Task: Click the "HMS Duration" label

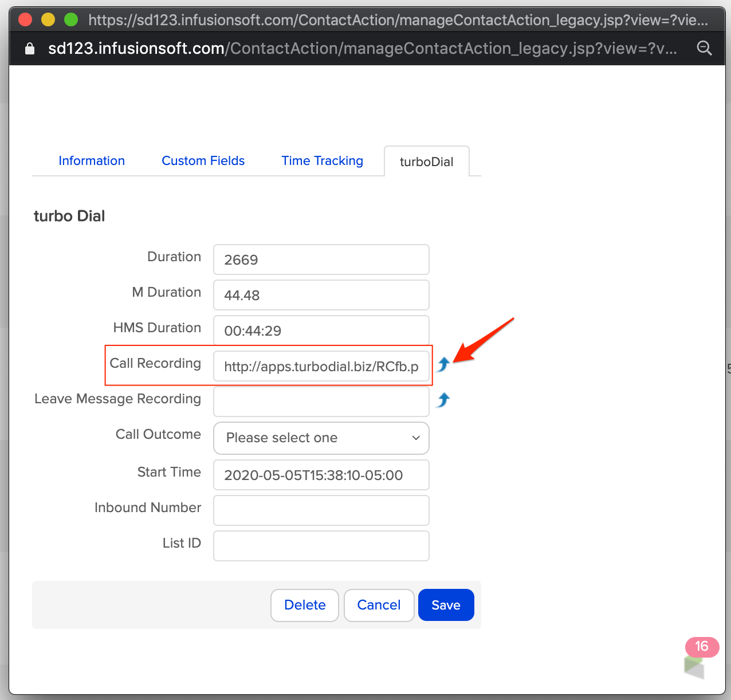Action: tap(158, 328)
